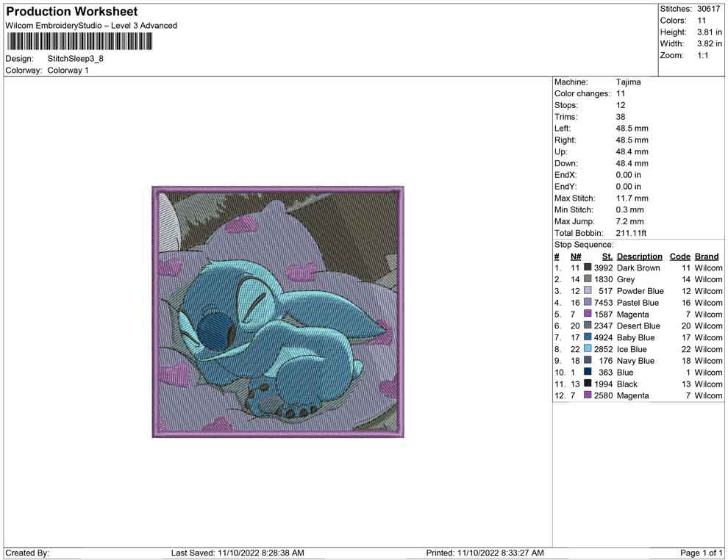
Task: Click the Max Stitch value 11.7 mm
Action: pyautogui.click(x=632, y=198)
